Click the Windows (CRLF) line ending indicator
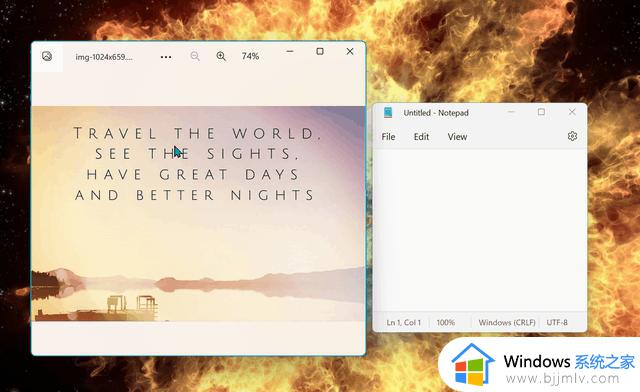This screenshot has width=640, height=392. (507, 323)
